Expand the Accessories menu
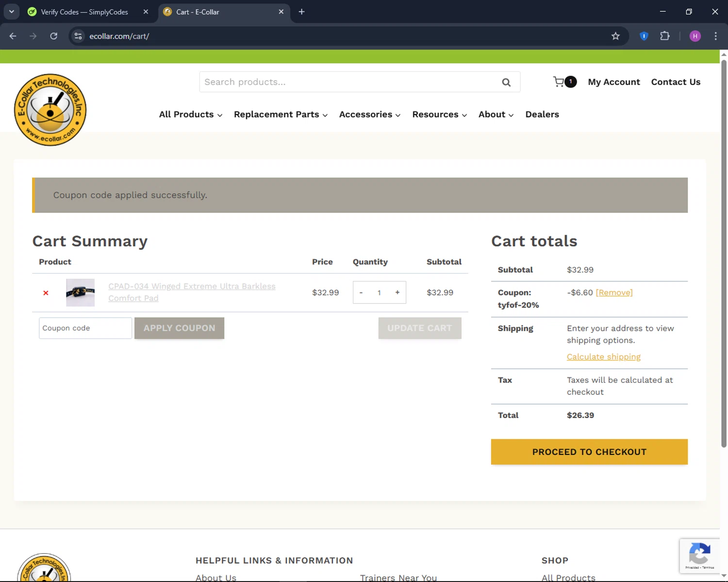728x582 pixels. click(x=370, y=114)
